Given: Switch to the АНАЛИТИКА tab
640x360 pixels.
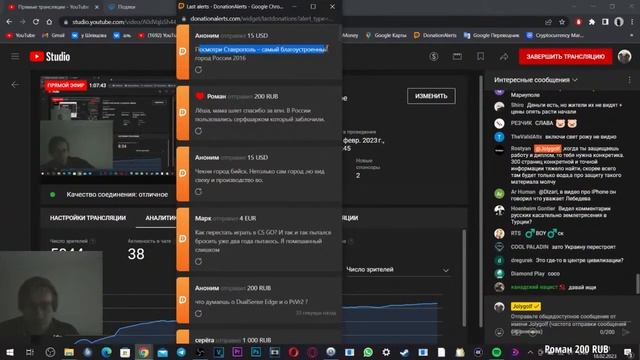Looking at the screenshot, I should pos(161,218).
